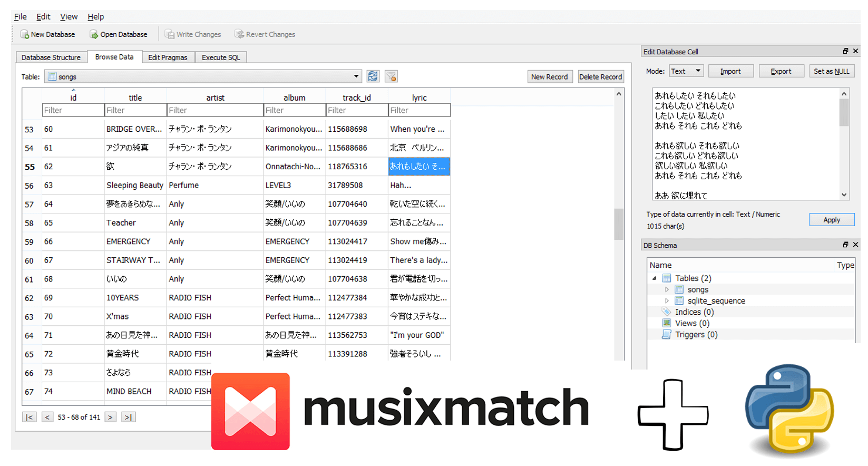Click the Export button
The image size is (868, 466).
781,71
